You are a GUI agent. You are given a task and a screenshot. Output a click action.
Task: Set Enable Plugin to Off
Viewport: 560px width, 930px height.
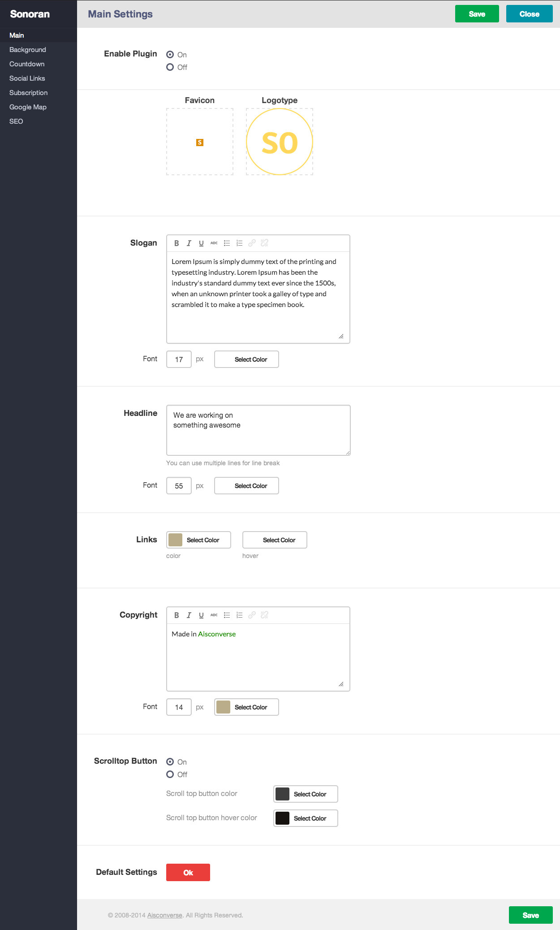(170, 67)
